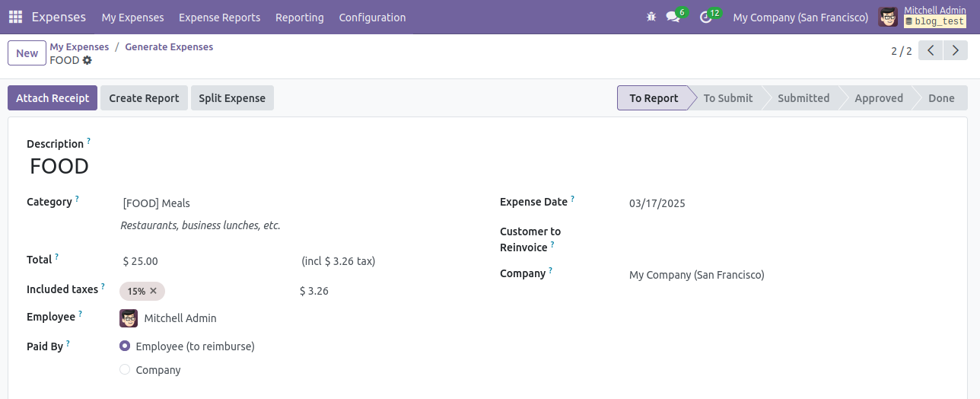Screen dimensions: 980x399
Task: Open the messages chat icon
Action: (x=673, y=17)
